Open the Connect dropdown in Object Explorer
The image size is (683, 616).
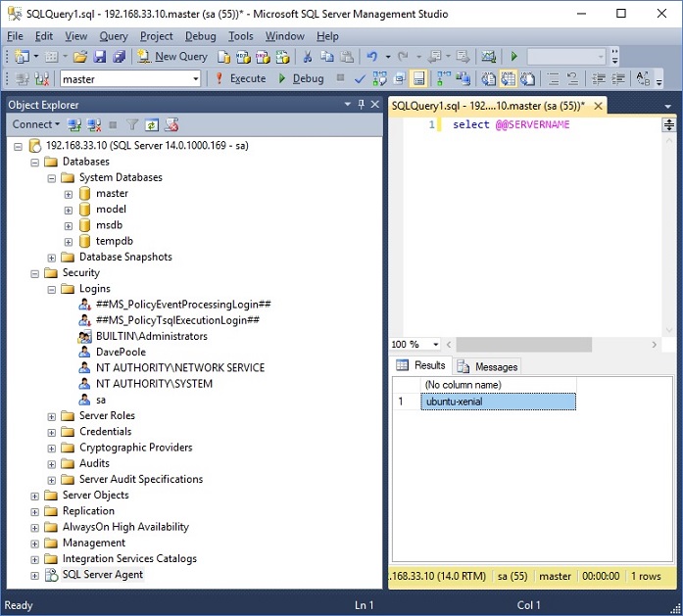[36, 125]
